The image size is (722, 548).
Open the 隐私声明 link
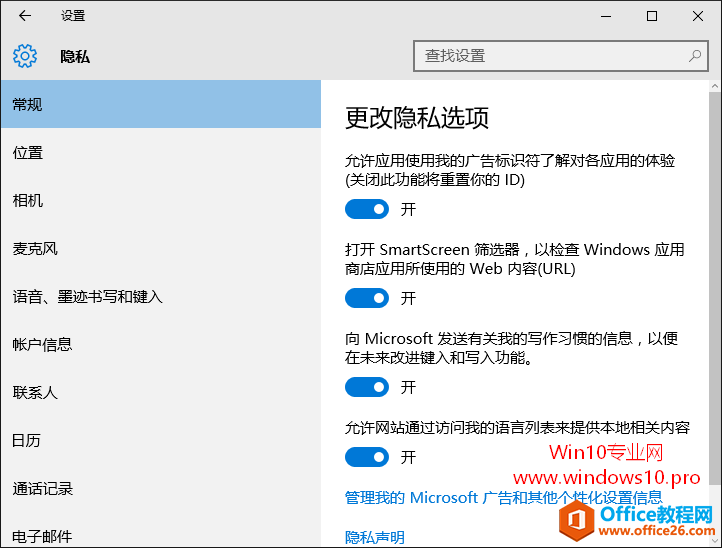coord(375,537)
